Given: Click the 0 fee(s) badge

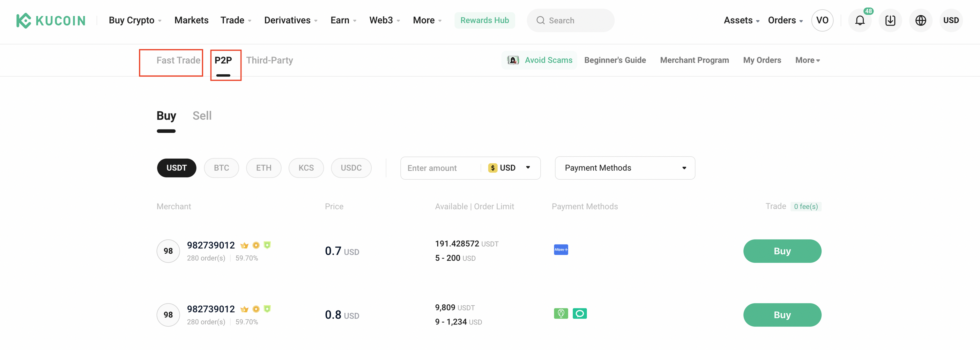Looking at the screenshot, I should click(806, 206).
